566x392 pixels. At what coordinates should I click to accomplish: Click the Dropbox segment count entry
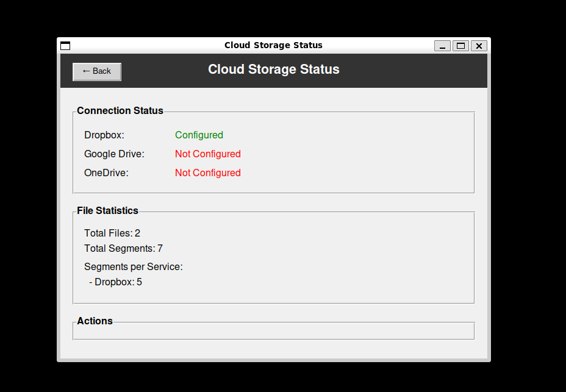point(115,282)
